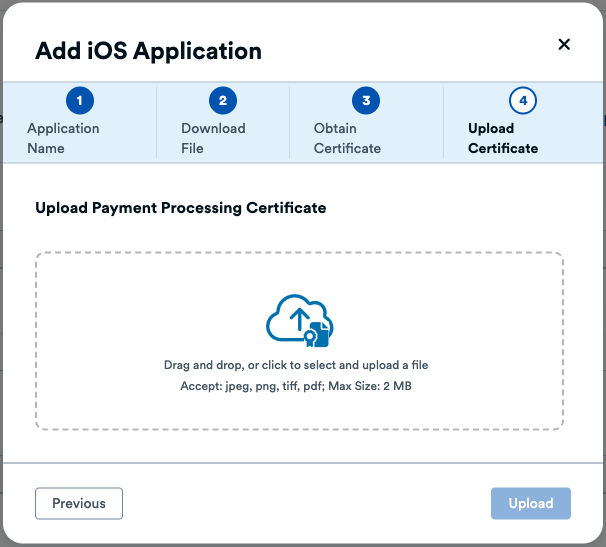Viewport: 606px width, 547px height.
Task: Click the cloud upload icon
Action: pyautogui.click(x=298, y=320)
